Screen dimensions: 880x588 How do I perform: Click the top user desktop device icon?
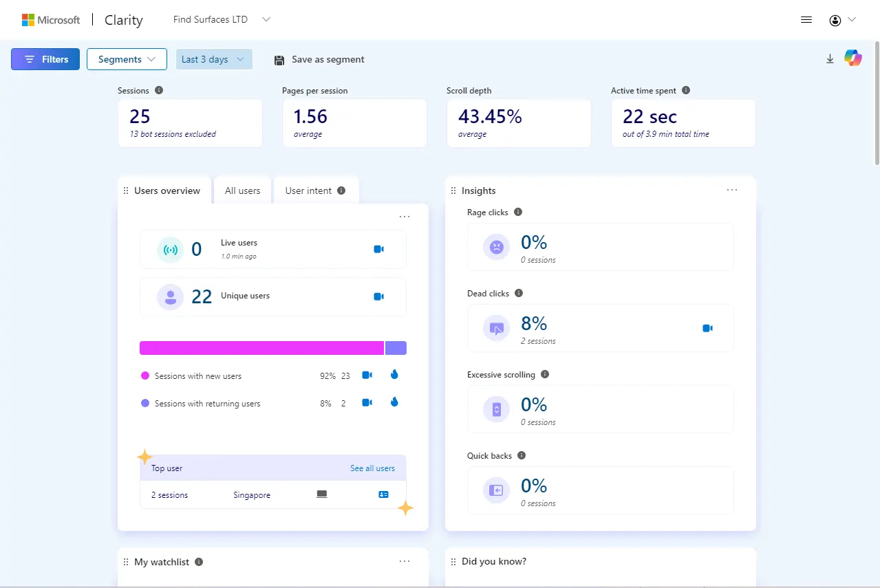321,494
